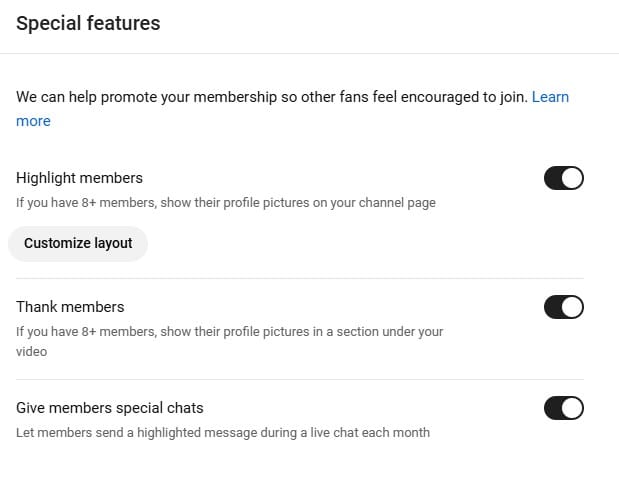Stop showing member pictures under your video
This screenshot has width=619, height=493.
pos(563,307)
